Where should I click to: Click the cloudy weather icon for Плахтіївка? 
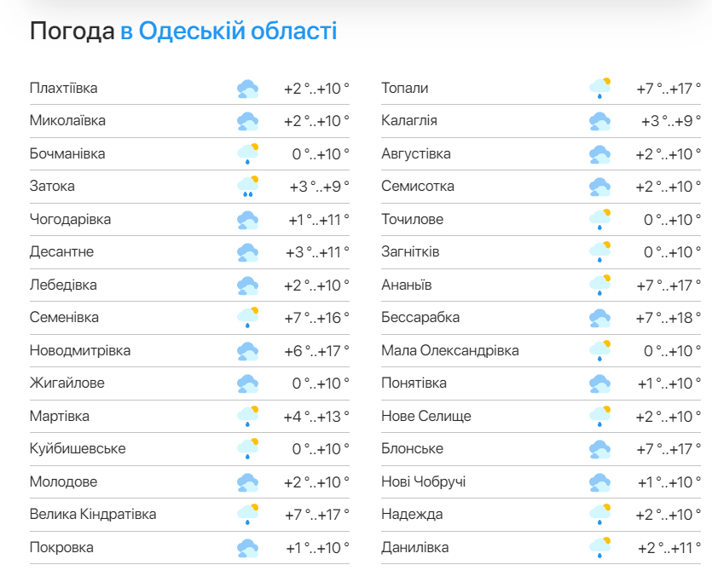(247, 89)
